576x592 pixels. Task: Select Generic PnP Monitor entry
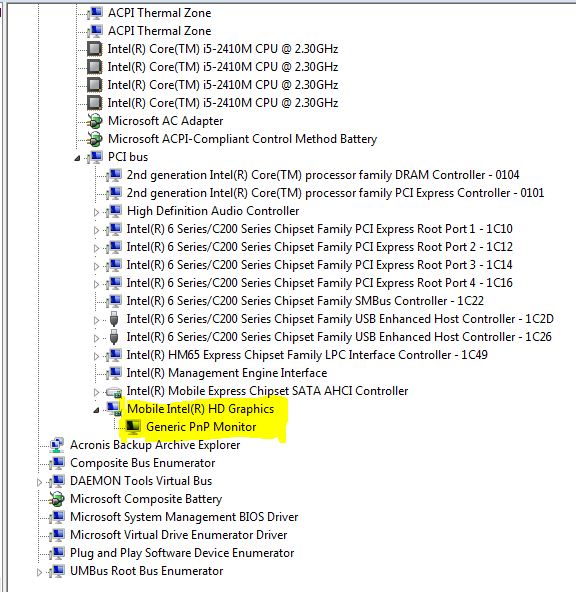[201, 427]
